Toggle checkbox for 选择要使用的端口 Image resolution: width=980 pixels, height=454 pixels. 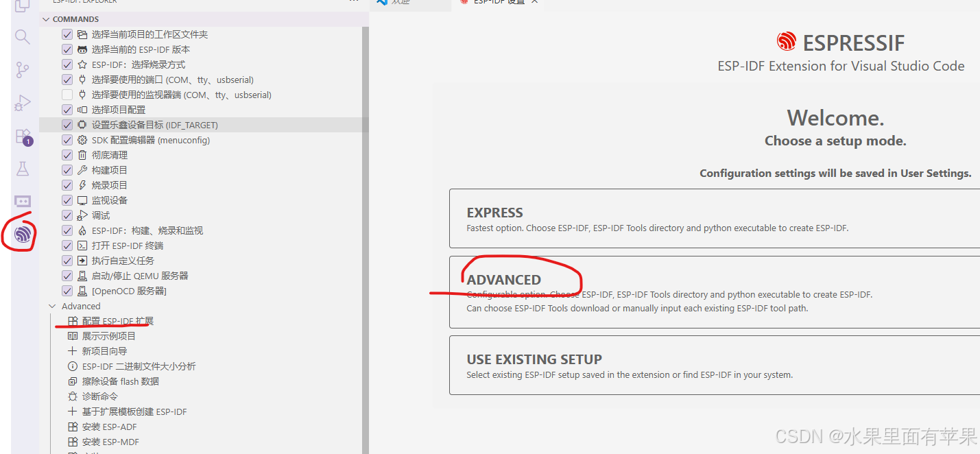[x=67, y=80]
